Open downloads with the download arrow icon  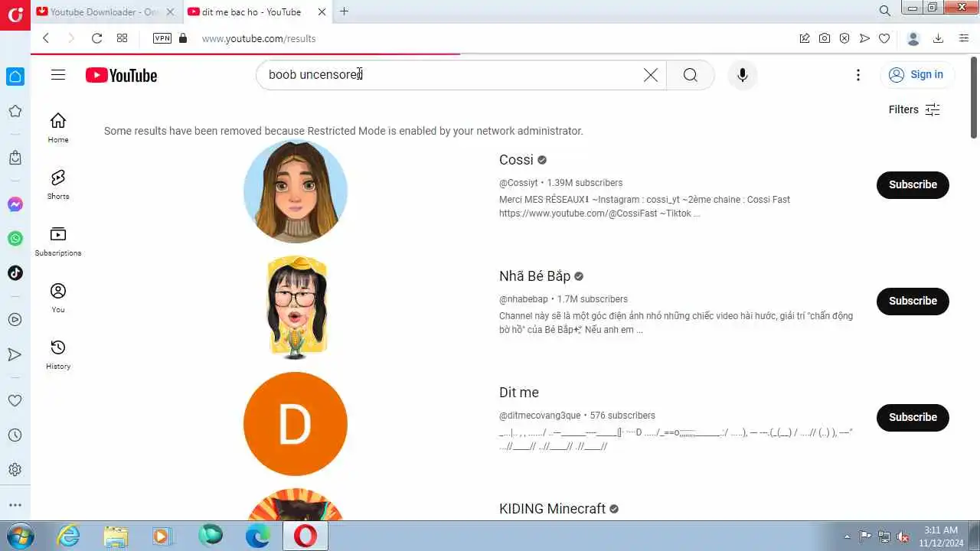pos(938,38)
